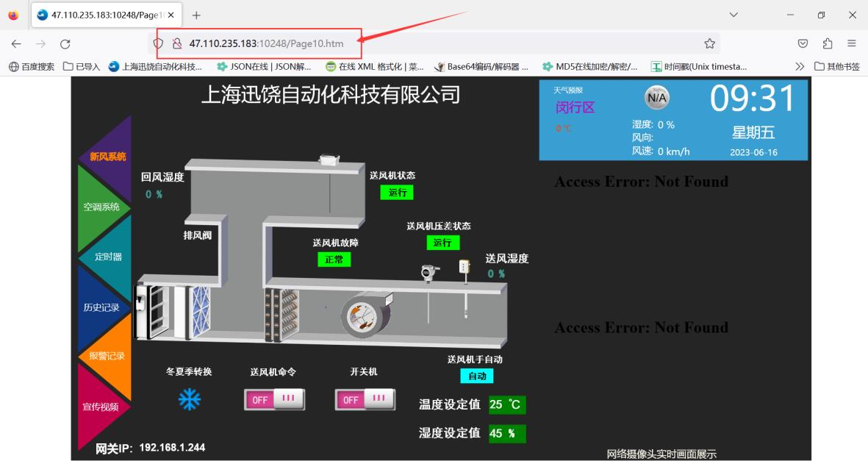
Task: Open the shield tracking protection icon
Action: point(159,43)
